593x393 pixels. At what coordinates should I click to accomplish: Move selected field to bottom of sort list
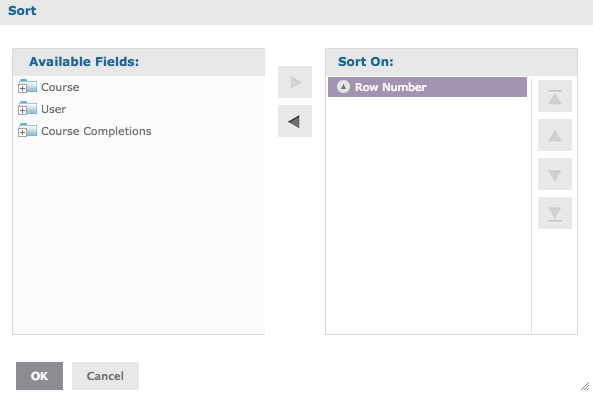point(555,213)
